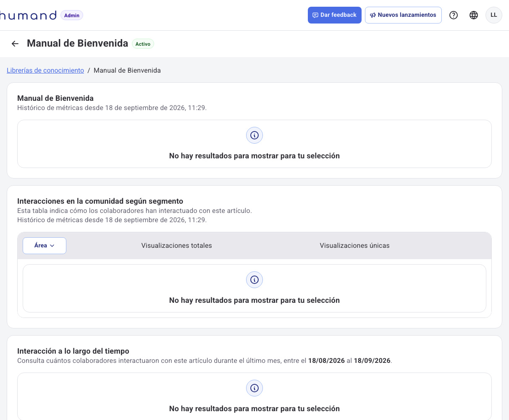This screenshot has height=420, width=509.
Task: Open the Área segment dropdown
Action: pos(45,246)
